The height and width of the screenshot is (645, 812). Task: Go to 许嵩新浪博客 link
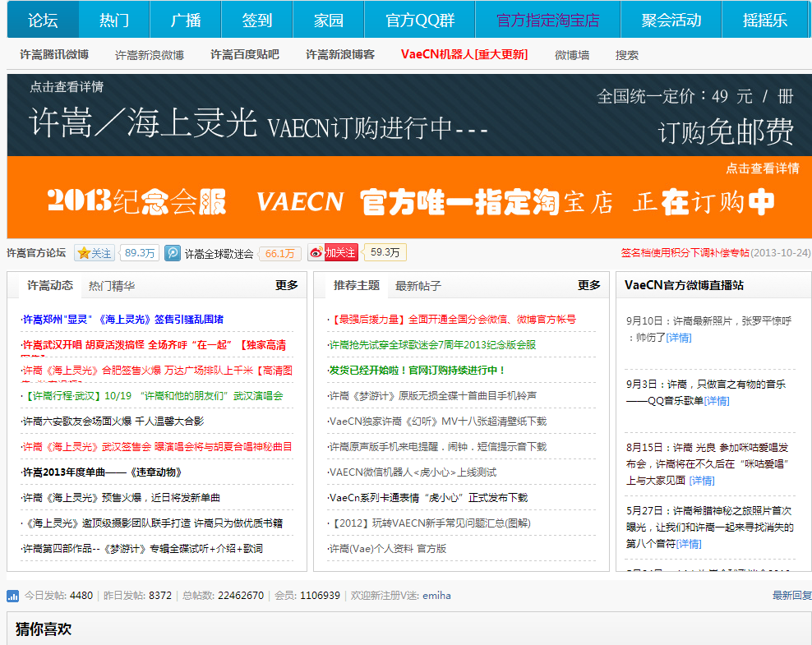[x=340, y=54]
